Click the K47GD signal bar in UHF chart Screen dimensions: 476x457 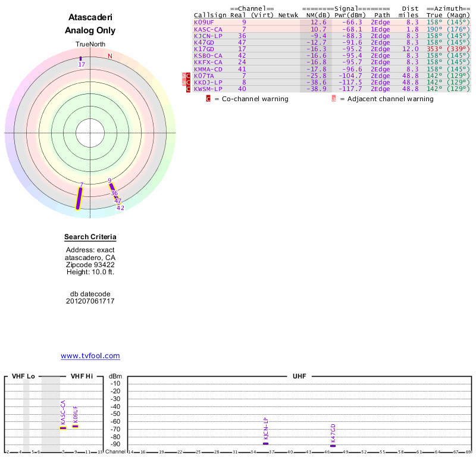point(333,446)
